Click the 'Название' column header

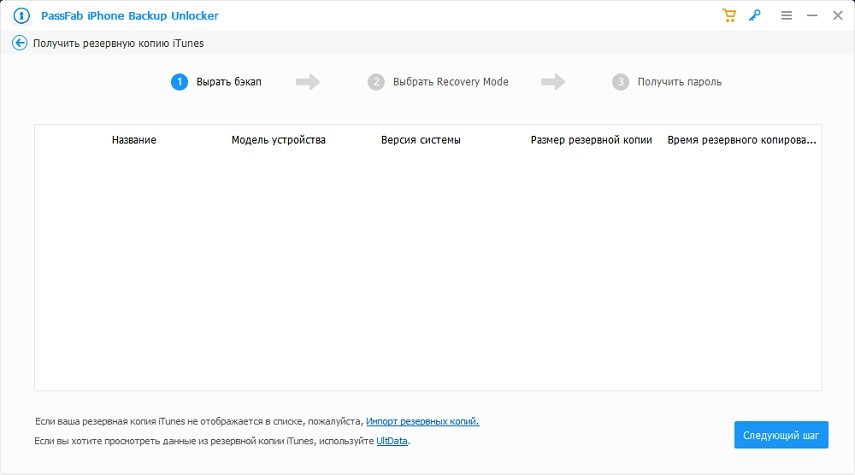click(134, 140)
